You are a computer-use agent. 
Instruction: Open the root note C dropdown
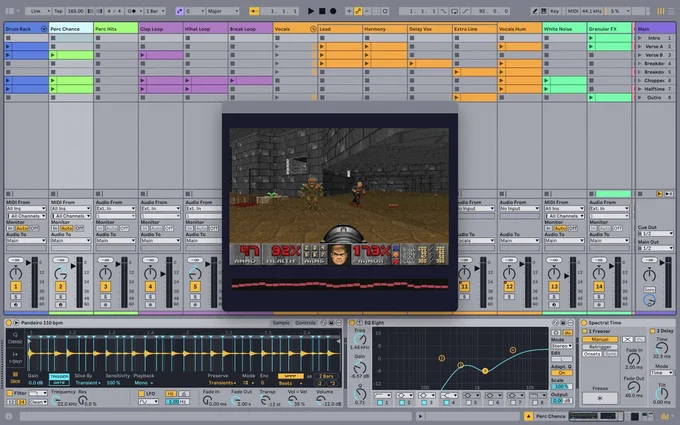[x=195, y=11]
